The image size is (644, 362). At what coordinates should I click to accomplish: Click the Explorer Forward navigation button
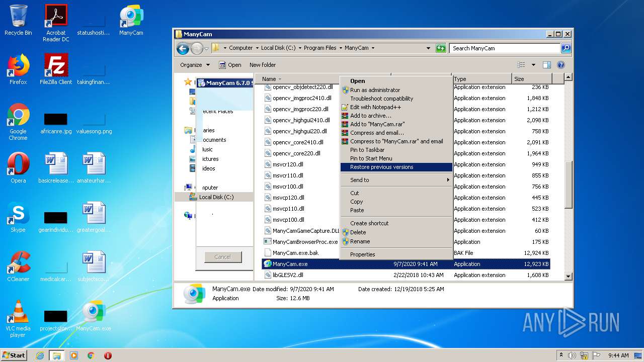coord(197,48)
